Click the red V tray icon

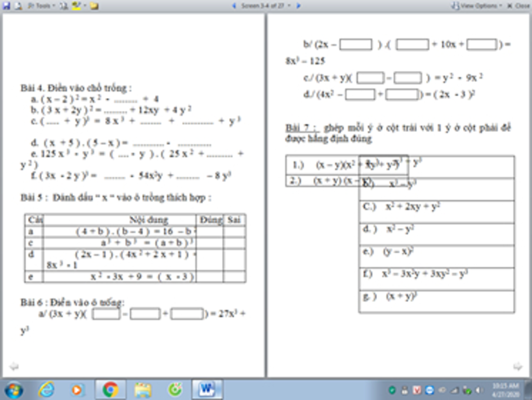pos(417,391)
